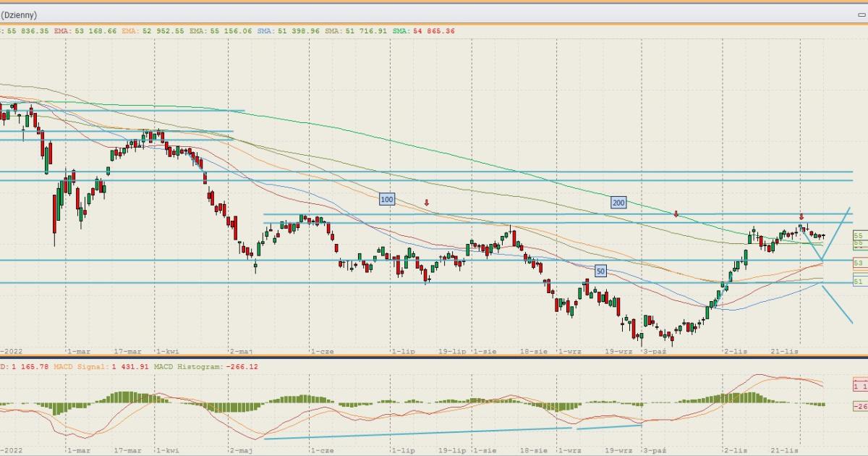The width and height of the screenshot is (868, 456).
Task: Click the '(Dzienny)' chart title tab
Action: (x=19, y=14)
